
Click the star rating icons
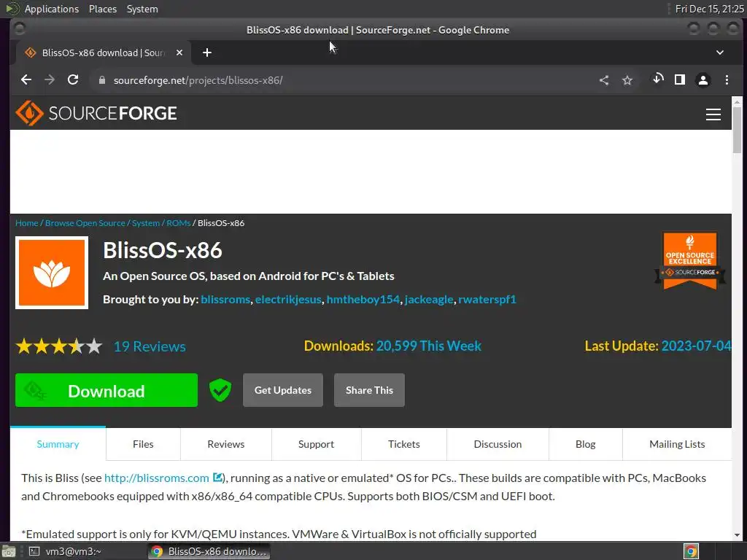tap(59, 346)
